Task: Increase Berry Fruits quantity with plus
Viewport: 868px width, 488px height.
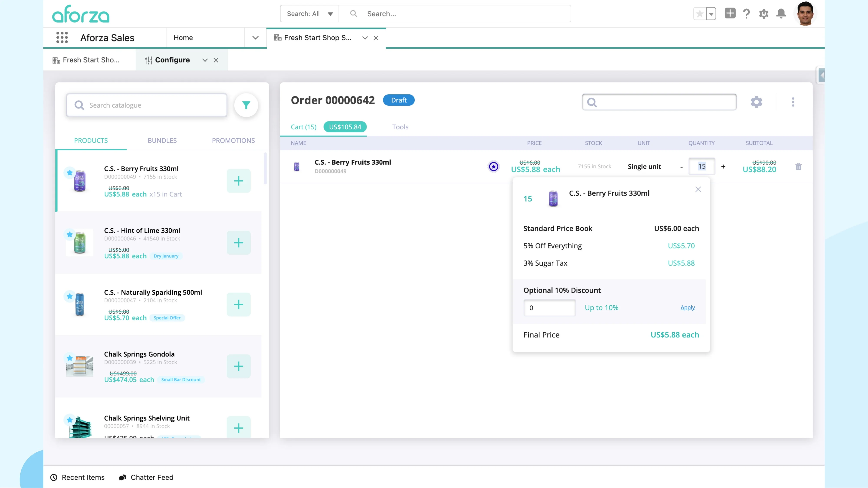Action: 723,166
